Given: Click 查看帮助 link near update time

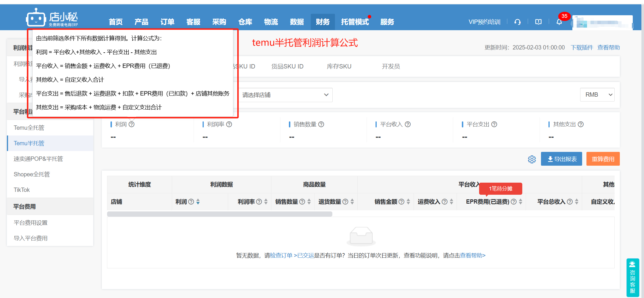Looking at the screenshot, I should (609, 47).
